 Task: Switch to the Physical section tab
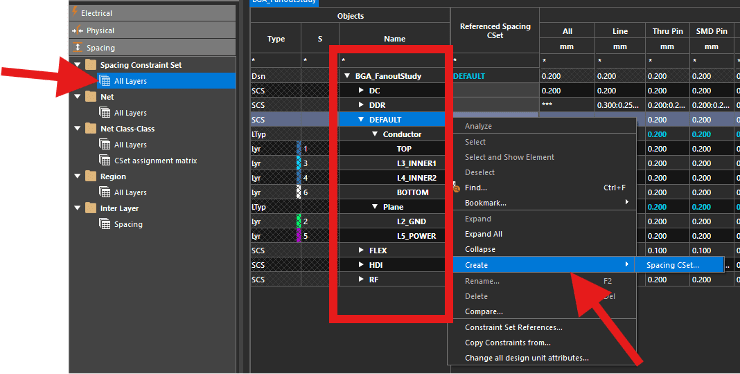(152, 30)
